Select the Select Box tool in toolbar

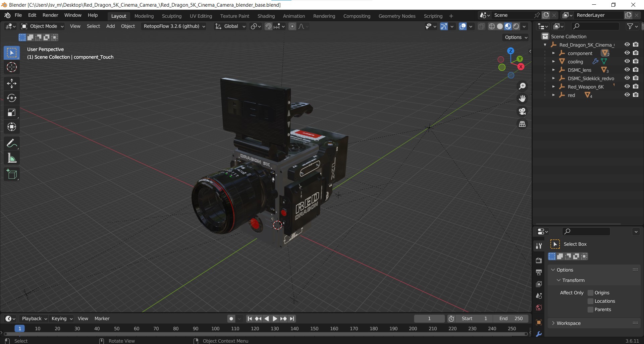[12, 53]
